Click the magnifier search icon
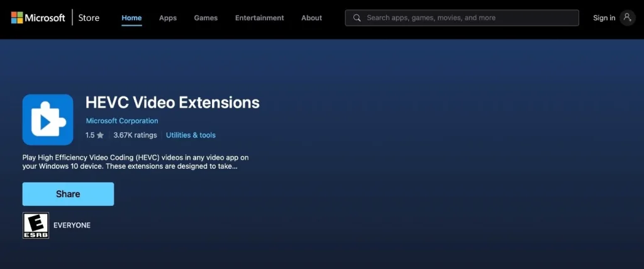644x269 pixels. click(357, 18)
